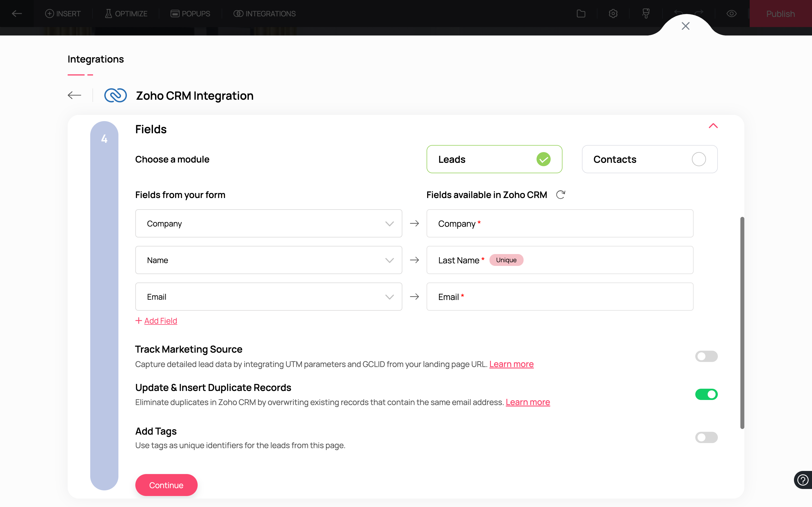Enable Track Marketing Source toggle
This screenshot has height=507, width=812.
706,356
